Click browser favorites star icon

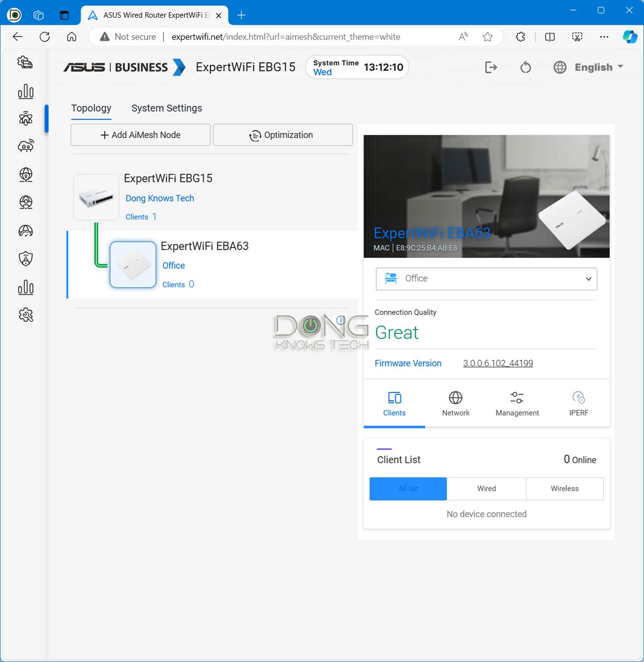(x=487, y=37)
